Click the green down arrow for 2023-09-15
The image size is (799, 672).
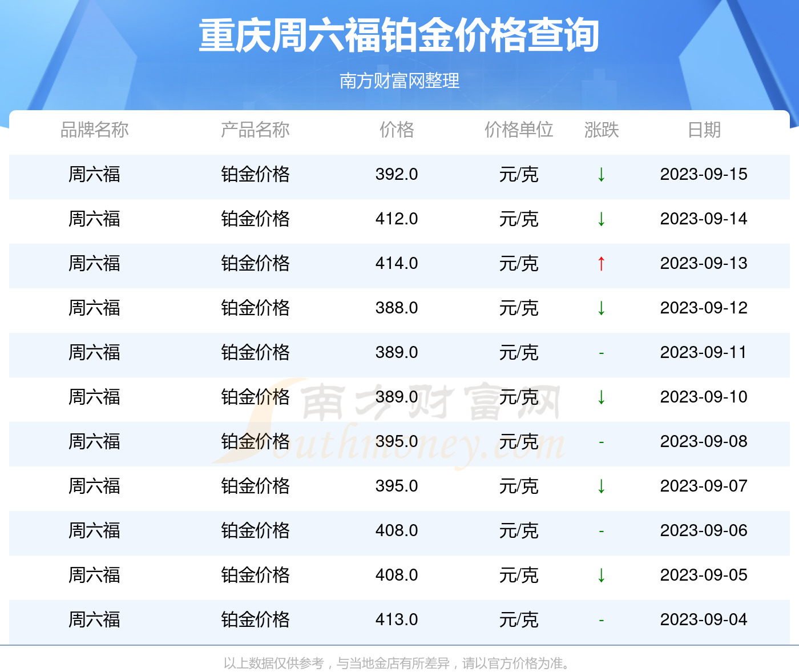point(601,174)
